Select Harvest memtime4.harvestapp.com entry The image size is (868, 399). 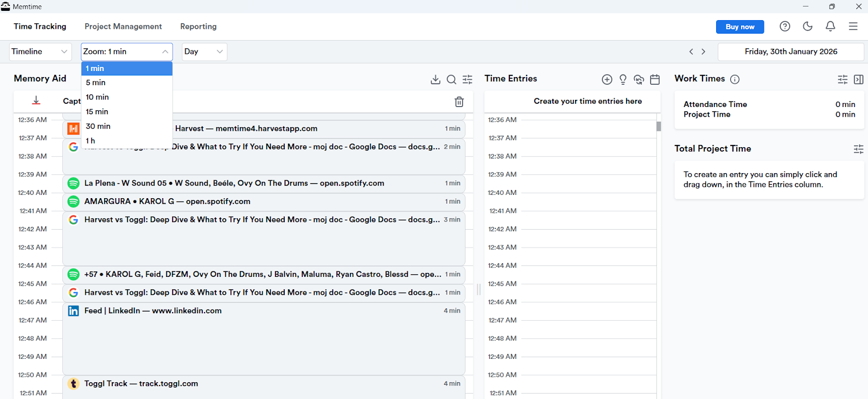click(264, 129)
